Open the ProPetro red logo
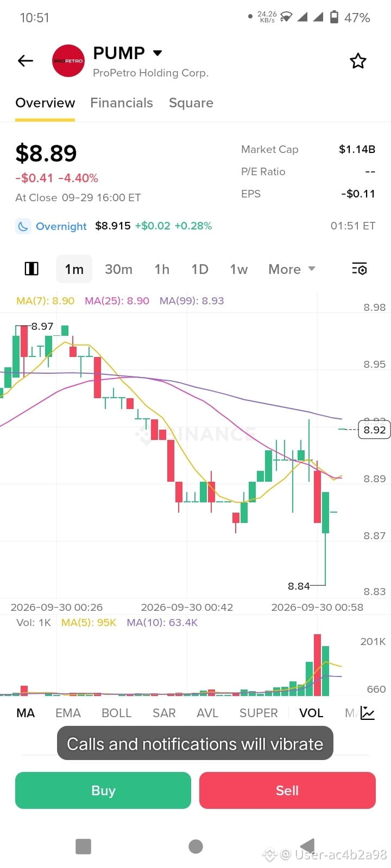 pyautogui.click(x=68, y=61)
